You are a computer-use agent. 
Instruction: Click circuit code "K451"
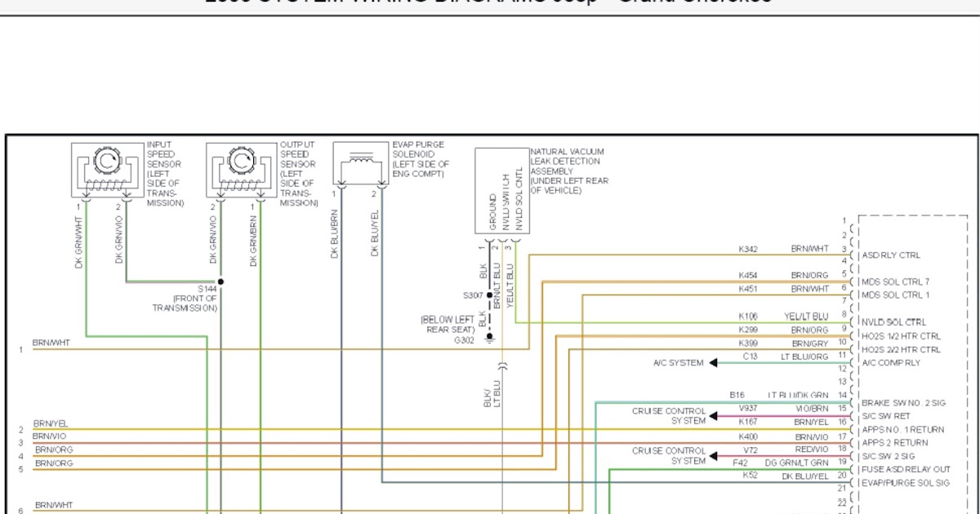pyautogui.click(x=749, y=289)
